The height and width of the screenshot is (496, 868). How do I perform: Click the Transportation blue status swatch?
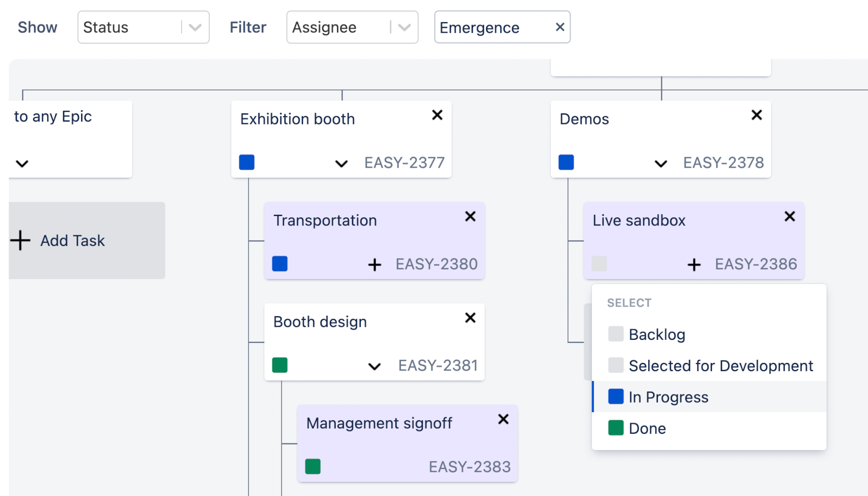[280, 264]
